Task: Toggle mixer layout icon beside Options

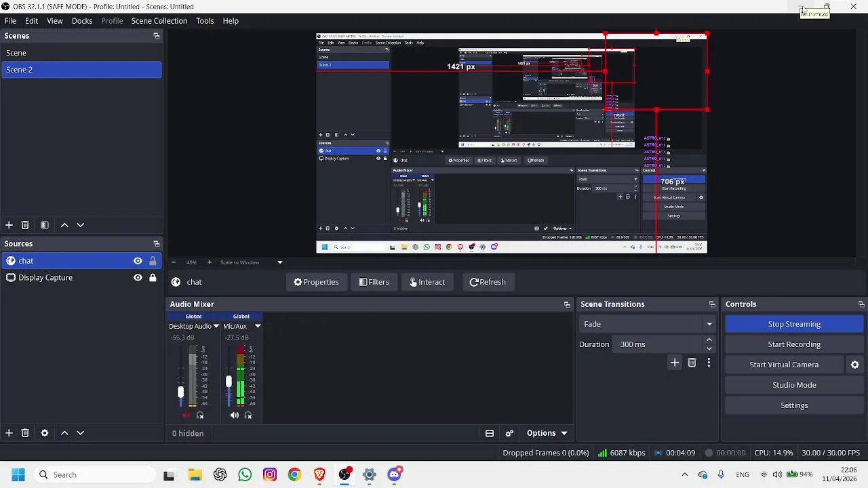Action: tap(490, 433)
